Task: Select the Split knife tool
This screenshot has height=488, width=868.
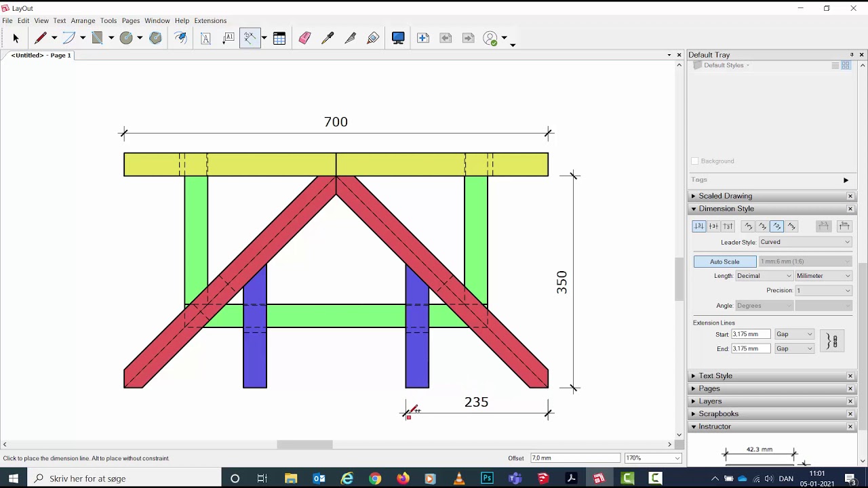Action: [x=351, y=39]
